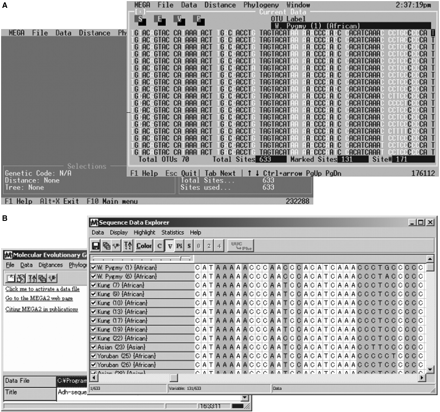The image size is (440, 412).
Task: Click the second toolbar icon in Molecular Evolutionary window
Action: (x=21, y=278)
